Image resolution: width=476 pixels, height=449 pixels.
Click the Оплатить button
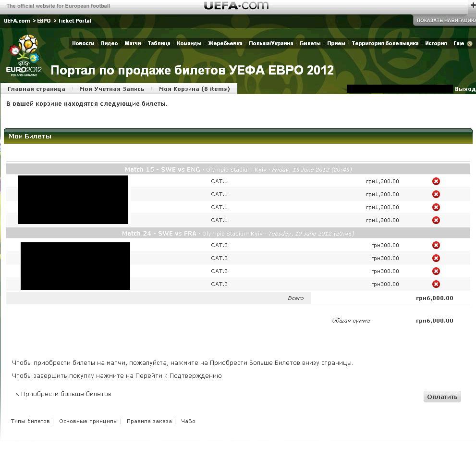[442, 397]
